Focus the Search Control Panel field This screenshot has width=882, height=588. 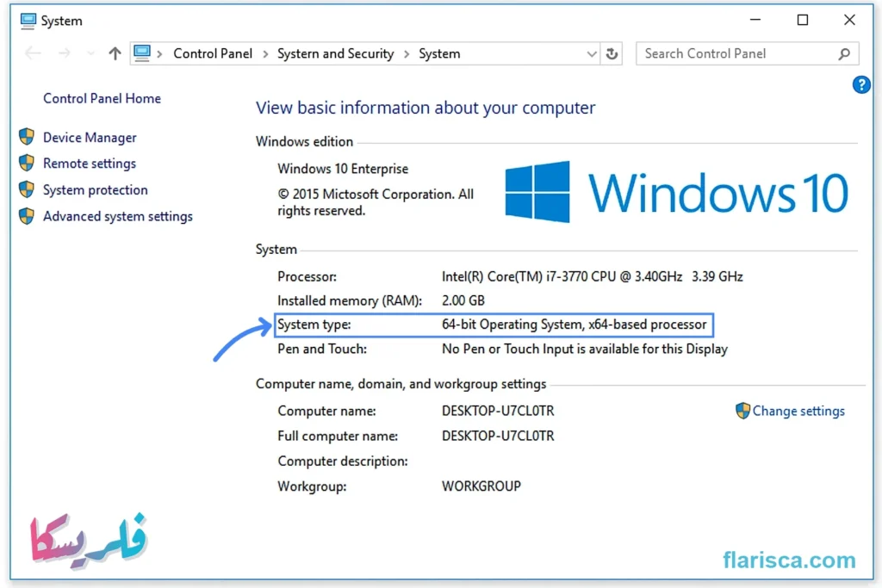[747, 53]
